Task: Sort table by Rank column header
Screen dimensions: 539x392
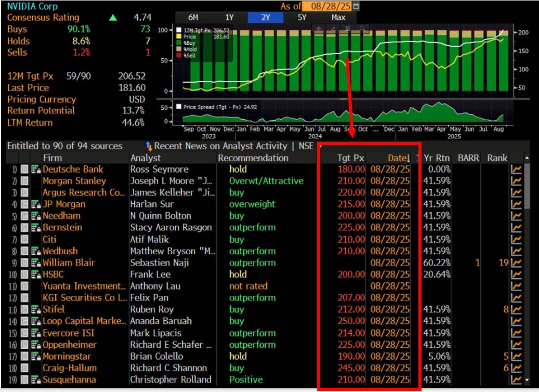Action: pyautogui.click(x=497, y=158)
